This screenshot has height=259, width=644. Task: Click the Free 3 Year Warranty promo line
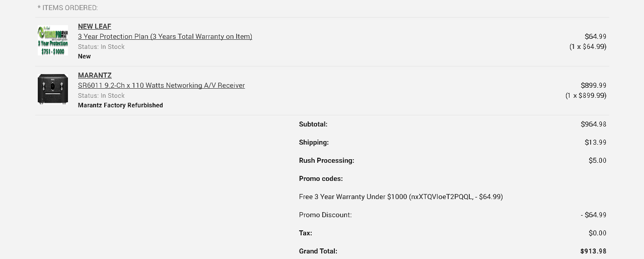click(401, 197)
